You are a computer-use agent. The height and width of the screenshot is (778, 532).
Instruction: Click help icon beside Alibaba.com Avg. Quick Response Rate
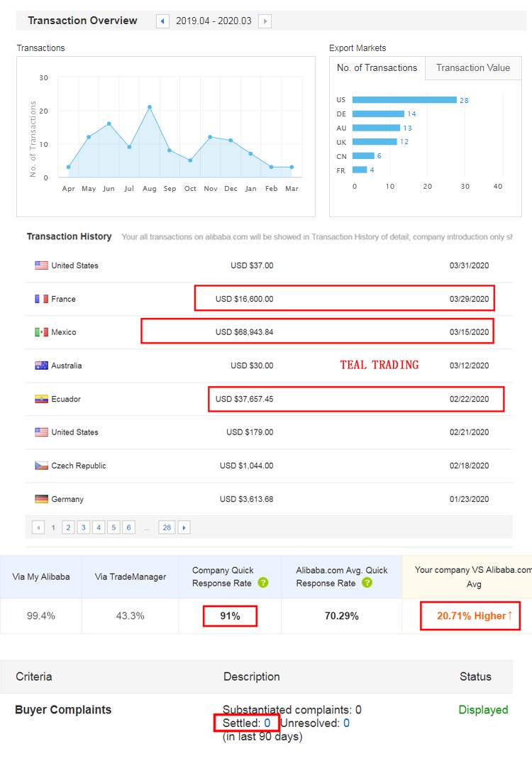coord(367,583)
